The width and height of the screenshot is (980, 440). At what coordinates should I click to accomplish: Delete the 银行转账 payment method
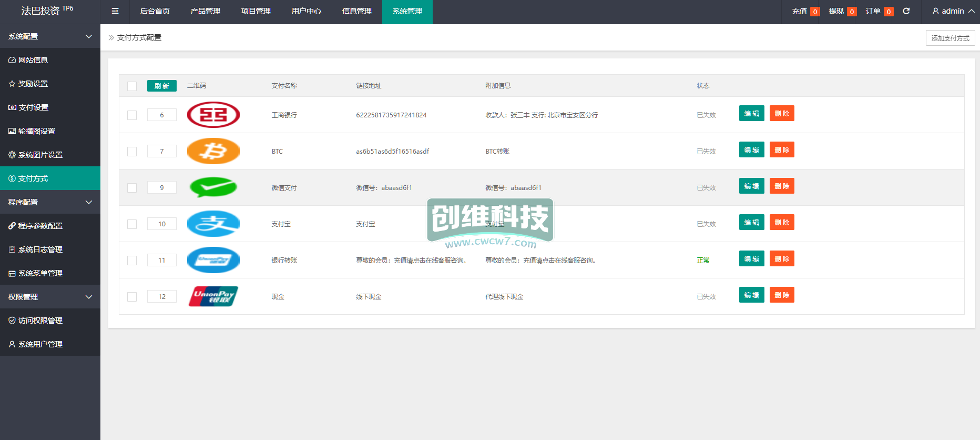782,258
